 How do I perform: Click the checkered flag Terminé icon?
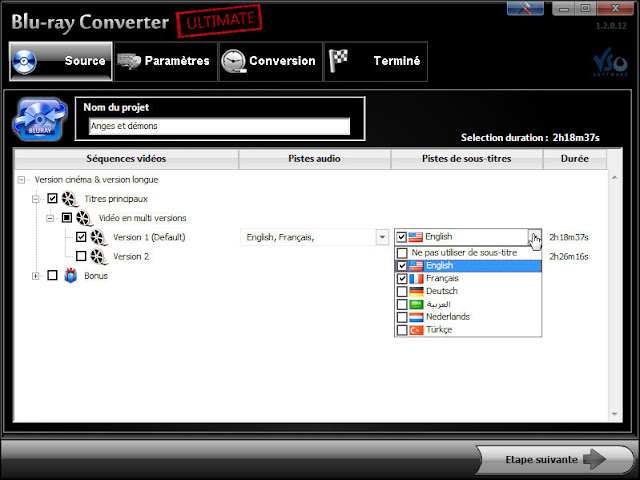point(338,60)
